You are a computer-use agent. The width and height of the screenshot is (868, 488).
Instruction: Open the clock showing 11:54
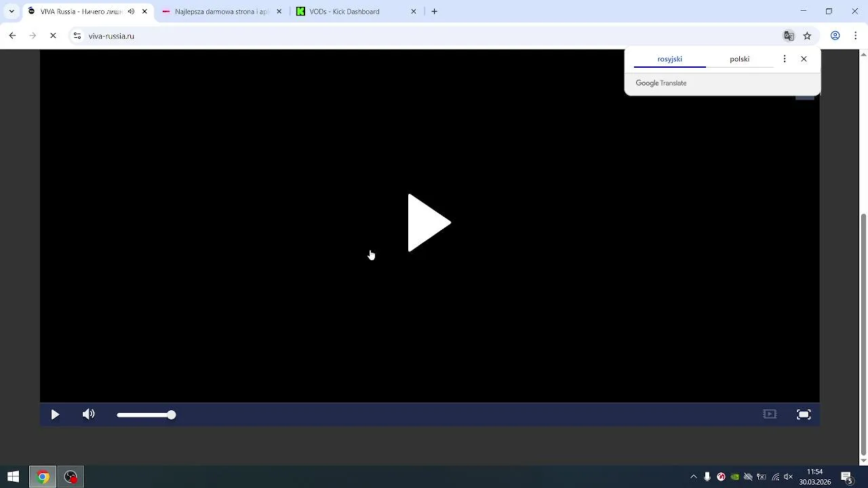point(814,477)
